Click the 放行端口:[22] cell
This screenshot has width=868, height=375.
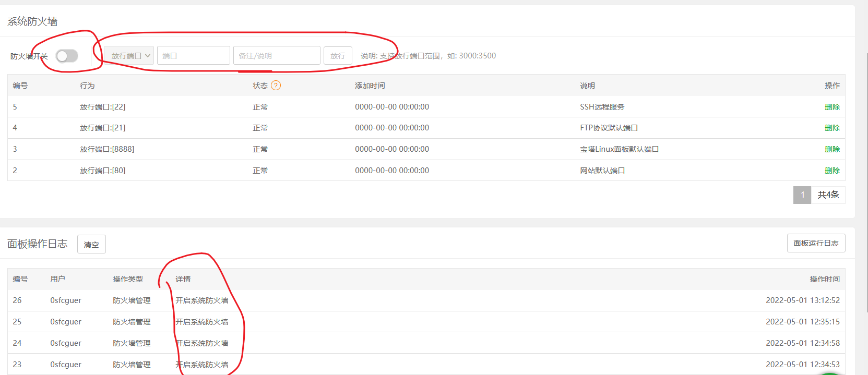103,107
